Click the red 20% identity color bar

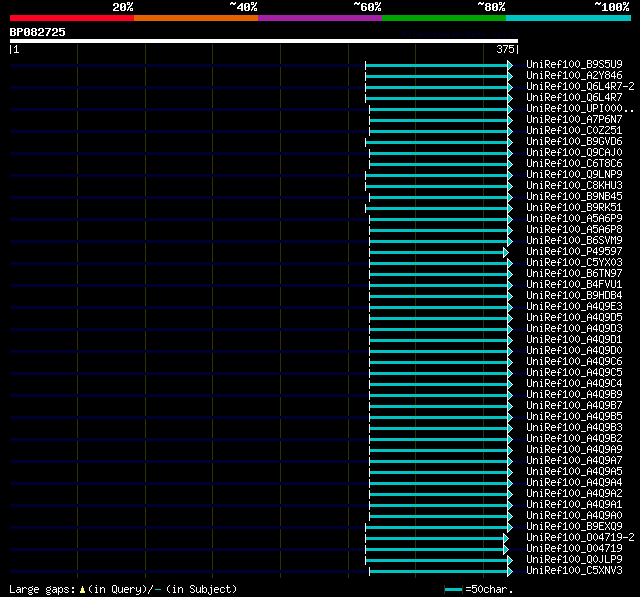(x=72, y=18)
